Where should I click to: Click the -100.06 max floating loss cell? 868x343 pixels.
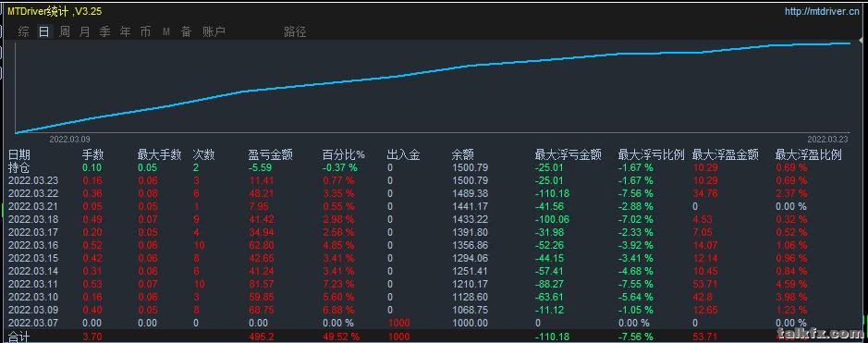551,219
